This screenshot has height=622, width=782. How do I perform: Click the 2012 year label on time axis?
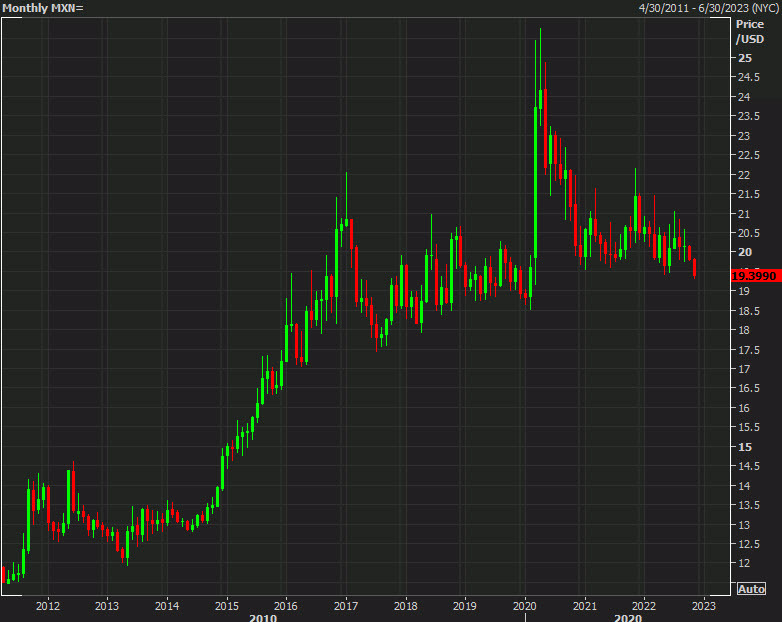coord(48,606)
